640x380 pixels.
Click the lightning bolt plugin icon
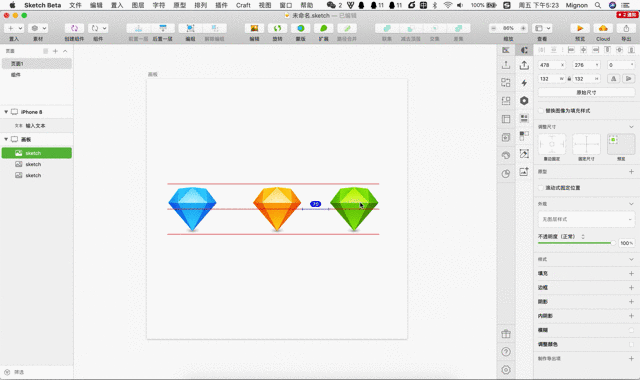coord(524,83)
